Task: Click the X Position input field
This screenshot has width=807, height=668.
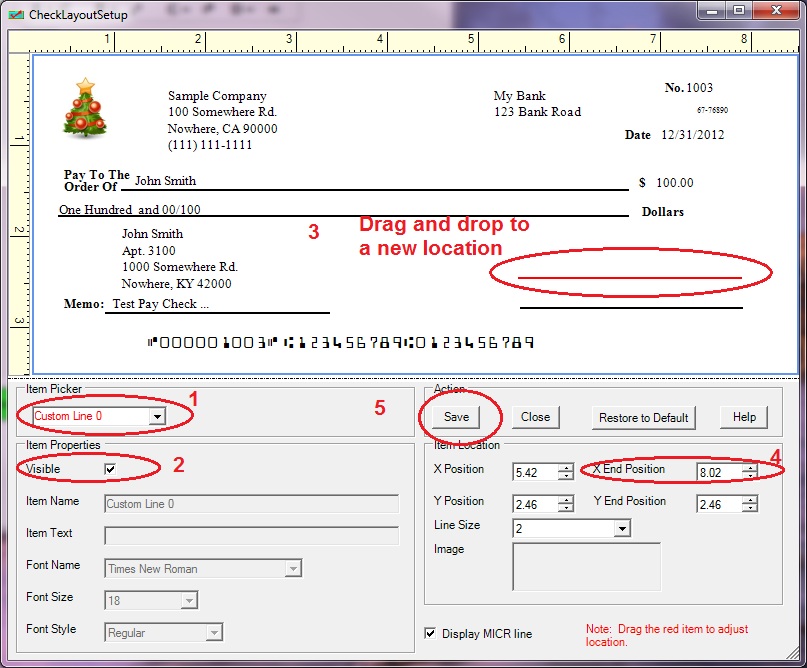Action: 534,472
